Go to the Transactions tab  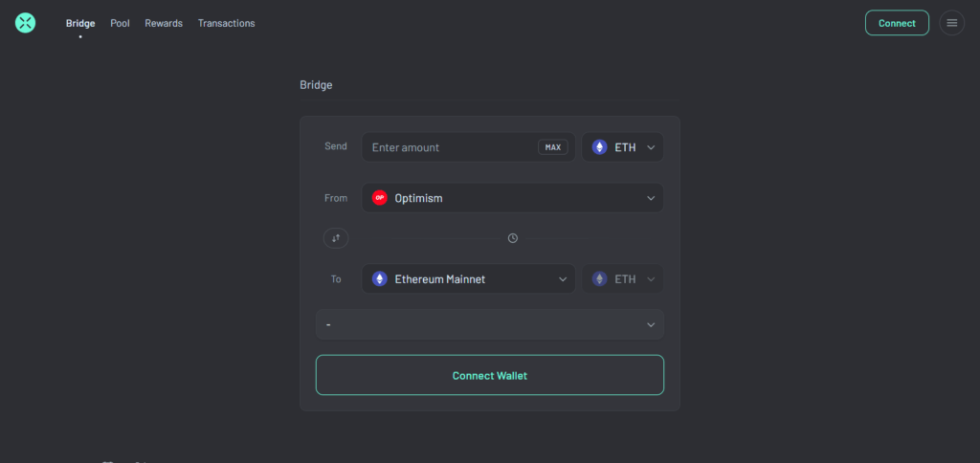pyautogui.click(x=226, y=23)
